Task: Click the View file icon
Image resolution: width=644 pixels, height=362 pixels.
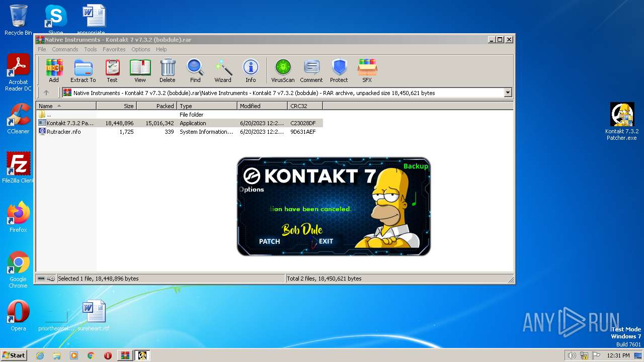Action: tap(140, 70)
